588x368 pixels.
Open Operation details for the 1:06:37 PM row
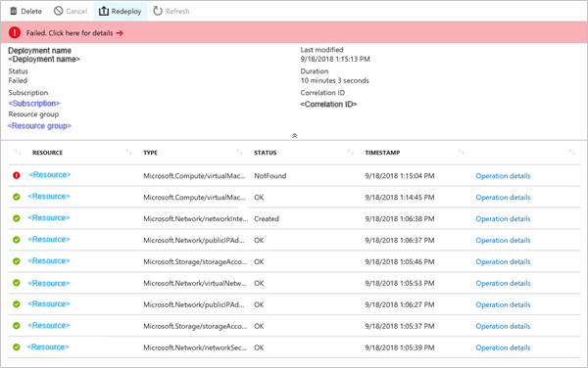click(x=503, y=241)
